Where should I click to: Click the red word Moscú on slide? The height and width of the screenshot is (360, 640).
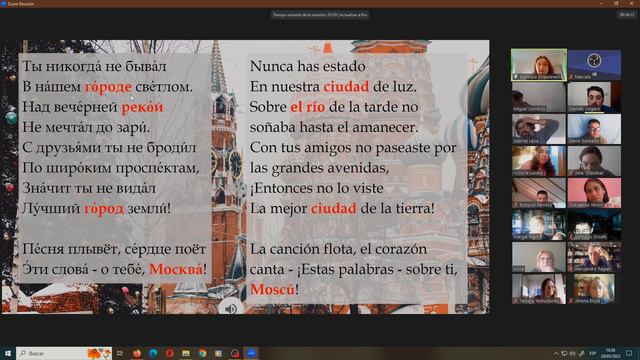[x=272, y=289]
